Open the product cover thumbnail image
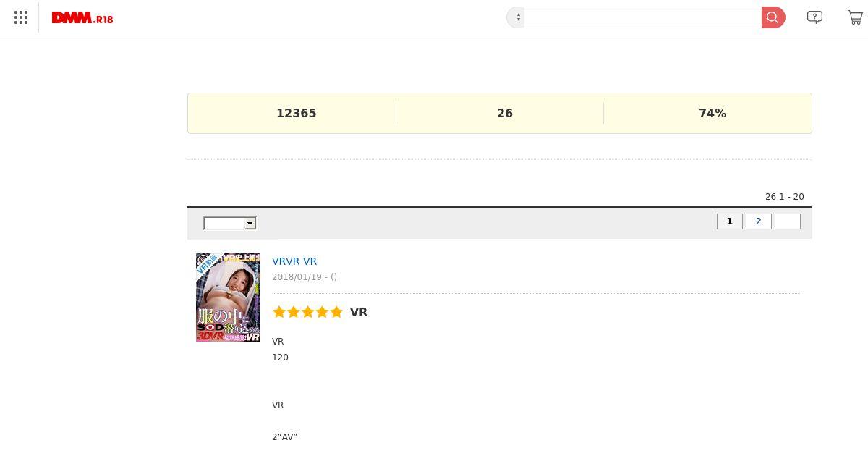Viewport: 868px width, 456px height. (228, 297)
